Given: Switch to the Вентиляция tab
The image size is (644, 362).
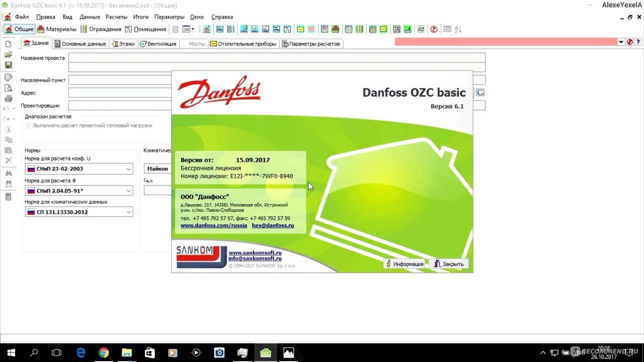Looking at the screenshot, I should point(158,44).
